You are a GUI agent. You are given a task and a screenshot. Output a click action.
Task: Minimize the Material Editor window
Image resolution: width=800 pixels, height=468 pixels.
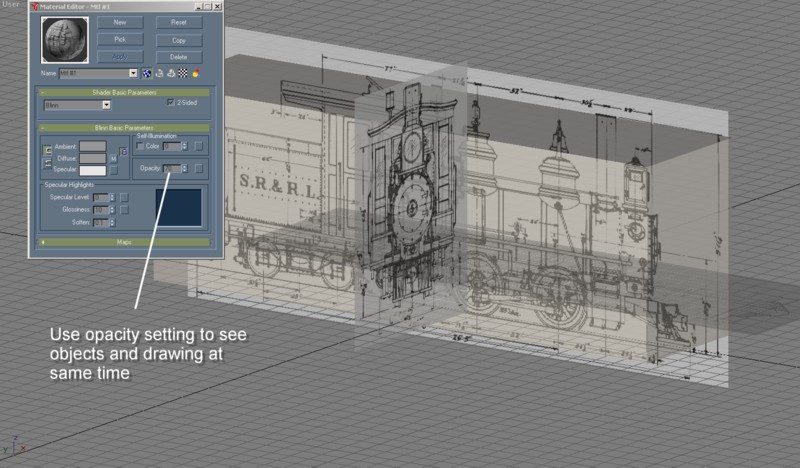tap(199, 7)
